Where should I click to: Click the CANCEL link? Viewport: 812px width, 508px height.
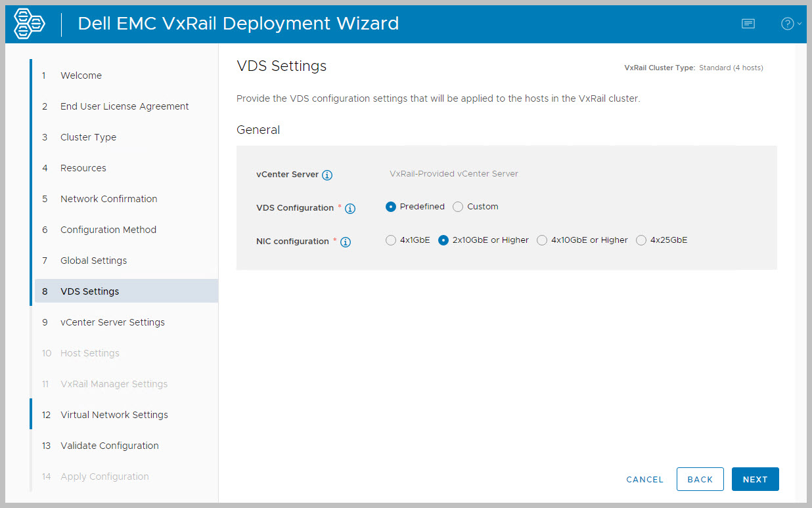[644, 480]
